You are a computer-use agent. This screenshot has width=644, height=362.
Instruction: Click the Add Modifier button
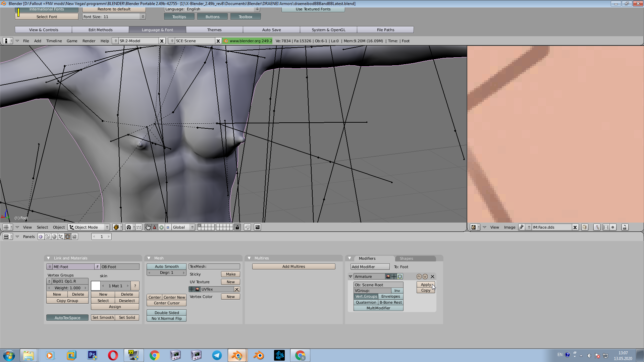(x=370, y=267)
